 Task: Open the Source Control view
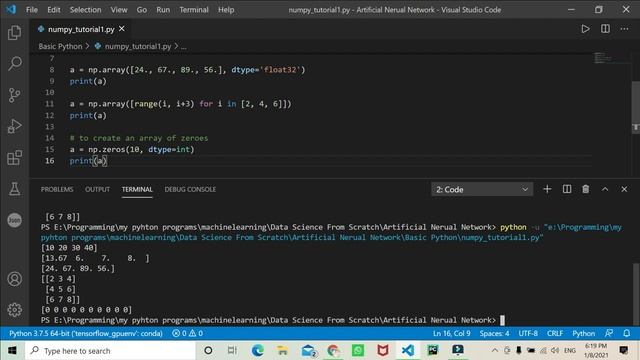(15, 95)
